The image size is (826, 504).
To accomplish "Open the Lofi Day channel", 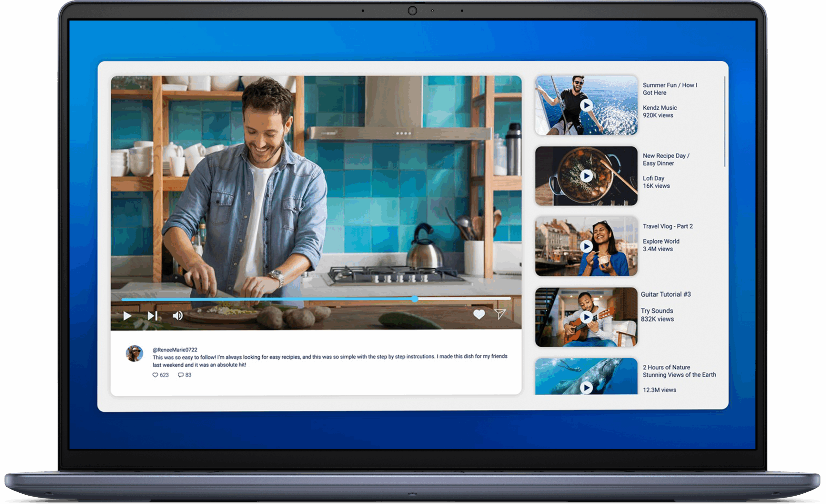I will (x=653, y=178).
